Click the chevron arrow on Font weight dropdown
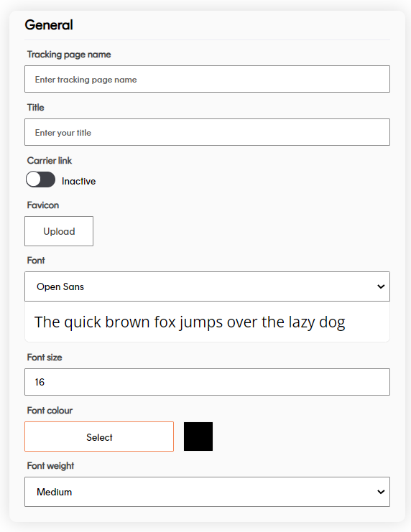 pyautogui.click(x=381, y=492)
